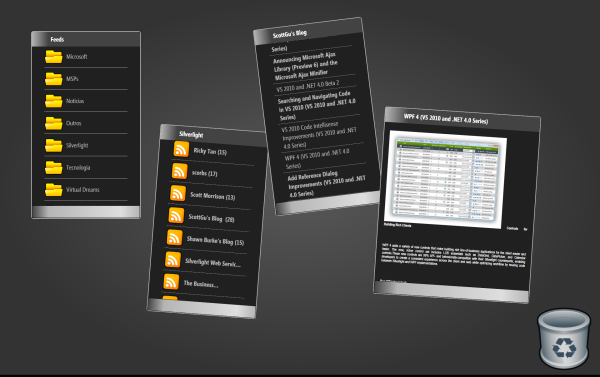Image resolution: width=600 pixels, height=377 pixels.
Task: Select the Virtual Dreams label in Feeds
Action: point(83,190)
